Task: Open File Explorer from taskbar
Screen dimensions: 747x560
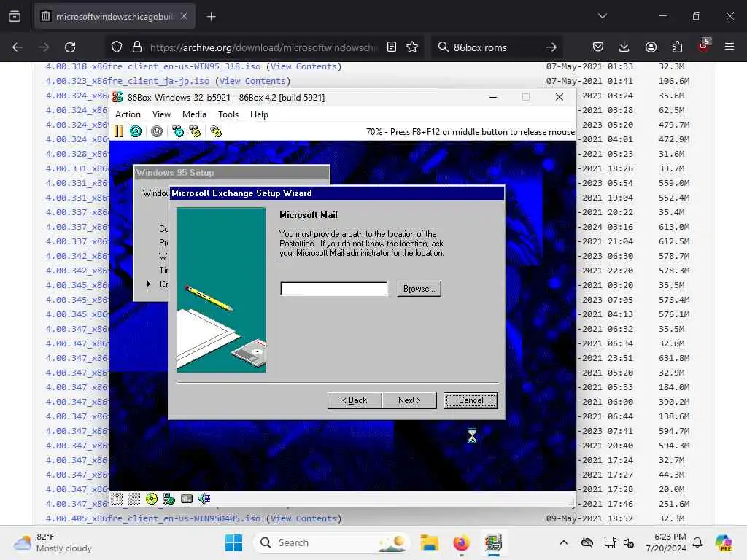Action: pos(429,542)
